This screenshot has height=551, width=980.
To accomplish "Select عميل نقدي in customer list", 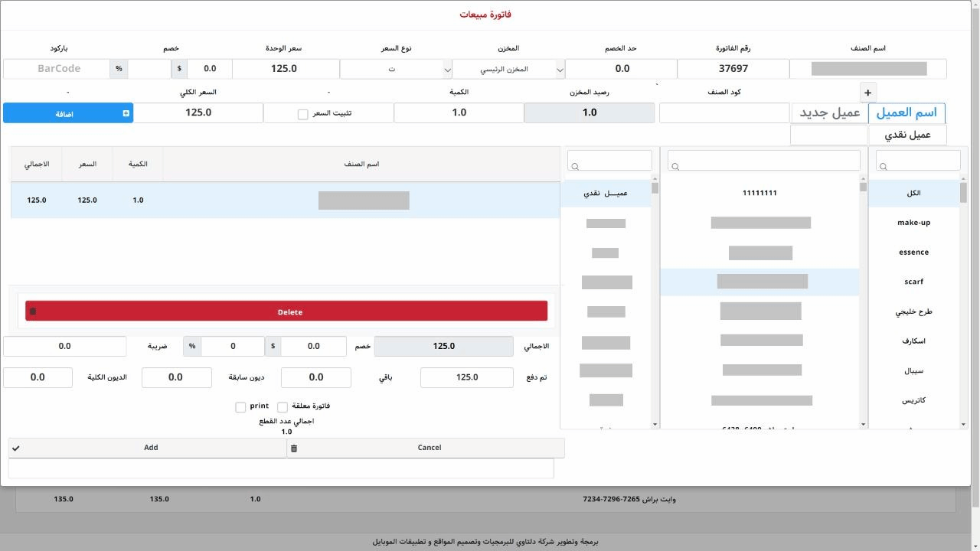I will [x=606, y=193].
